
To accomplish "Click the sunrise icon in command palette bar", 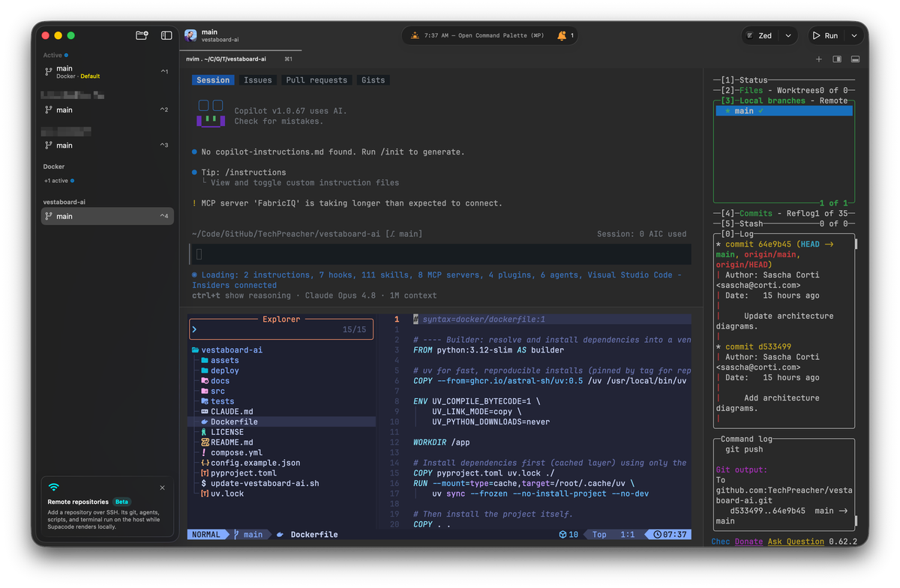I will coord(415,35).
